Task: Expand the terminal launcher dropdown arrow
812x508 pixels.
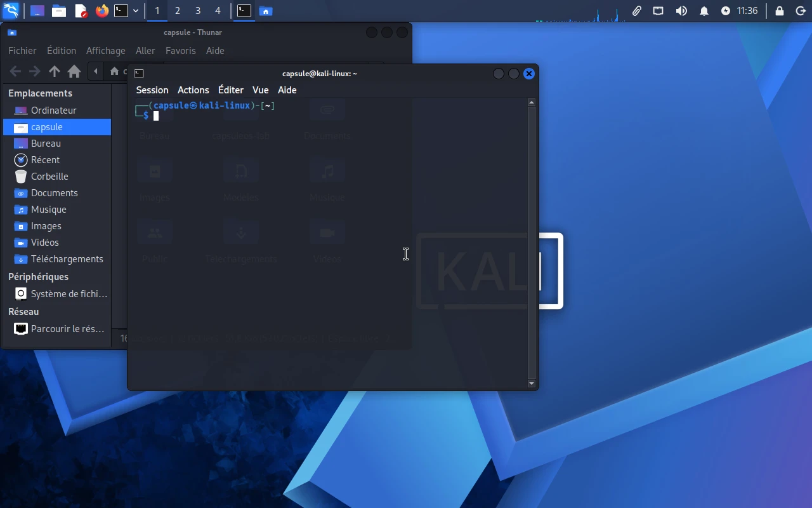Action: pos(136,11)
